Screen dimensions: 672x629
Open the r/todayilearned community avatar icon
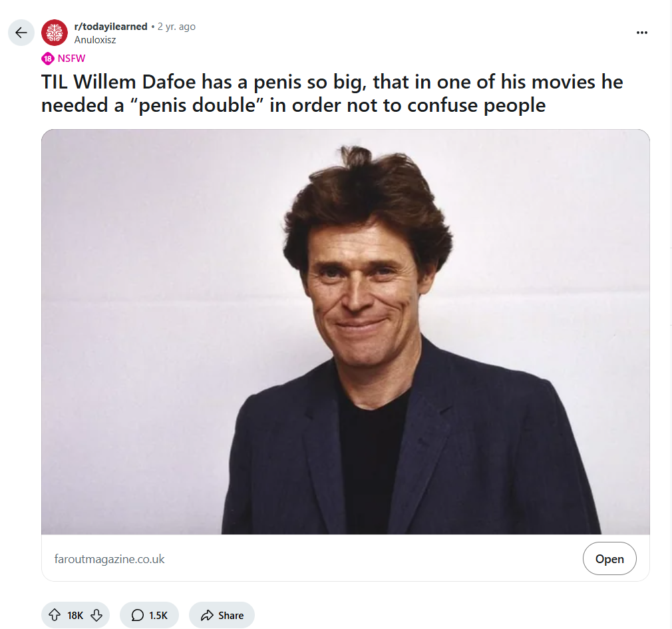[55, 33]
